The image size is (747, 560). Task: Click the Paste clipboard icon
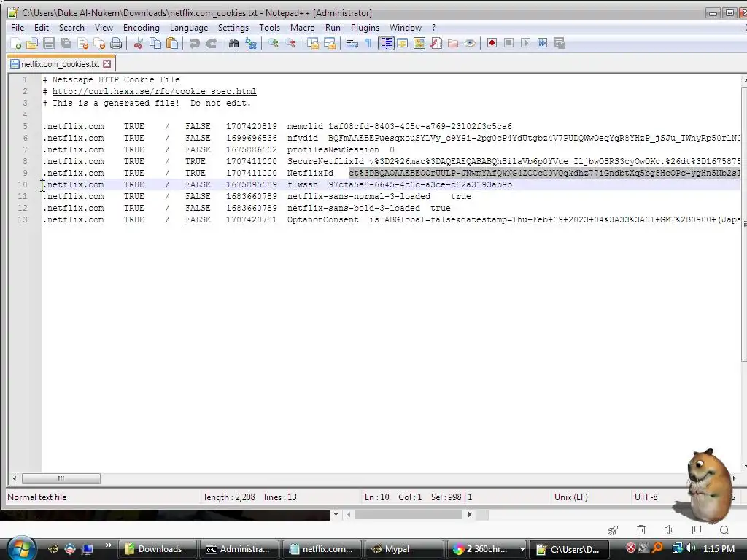pyautogui.click(x=172, y=43)
